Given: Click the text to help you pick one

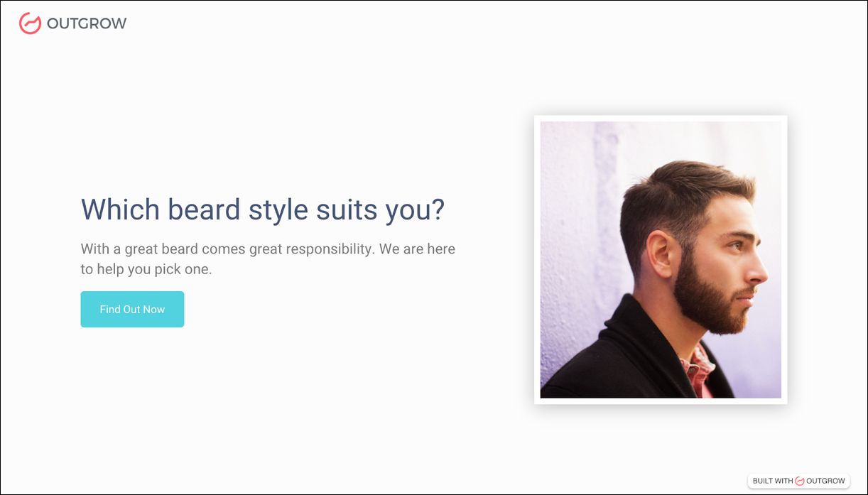Looking at the screenshot, I should [x=146, y=270].
